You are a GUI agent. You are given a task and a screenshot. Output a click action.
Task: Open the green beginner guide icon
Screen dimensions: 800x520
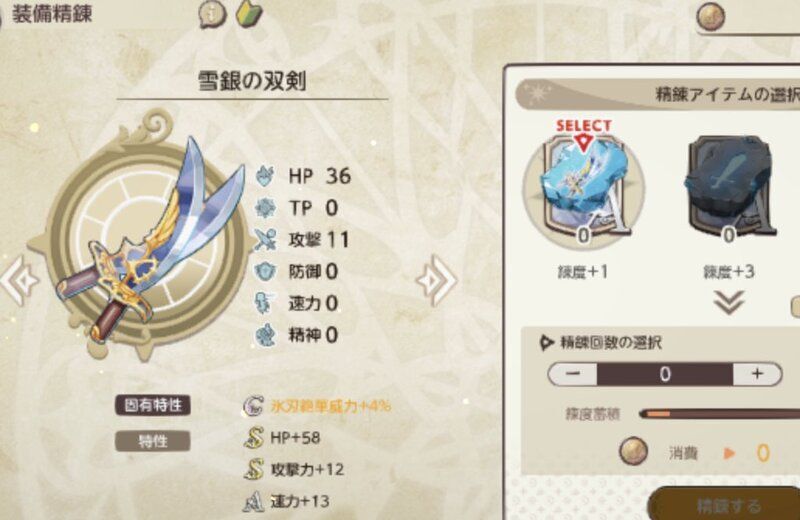click(x=249, y=14)
